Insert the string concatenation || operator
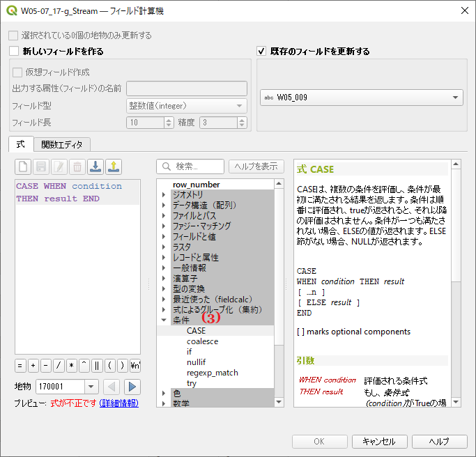Screen dimensions: 476x457 97,366
